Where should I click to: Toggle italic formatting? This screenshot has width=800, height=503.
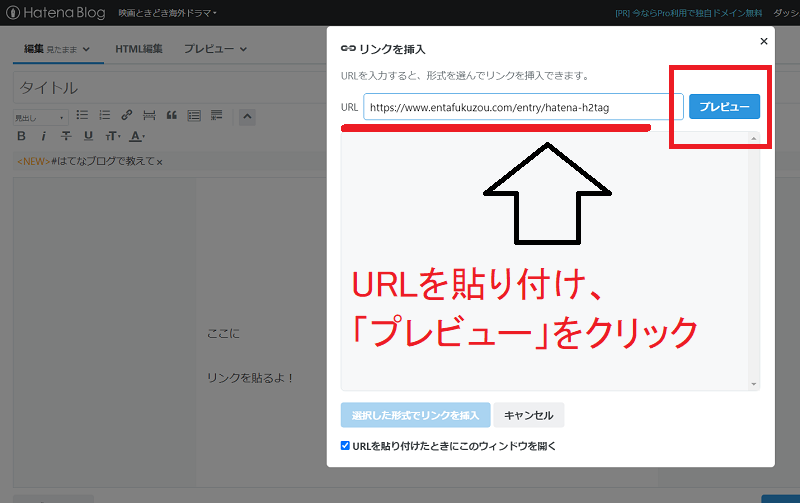click(x=44, y=136)
